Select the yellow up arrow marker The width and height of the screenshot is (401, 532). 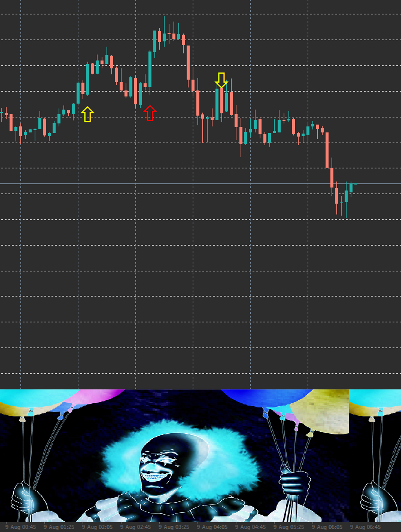[87, 114]
